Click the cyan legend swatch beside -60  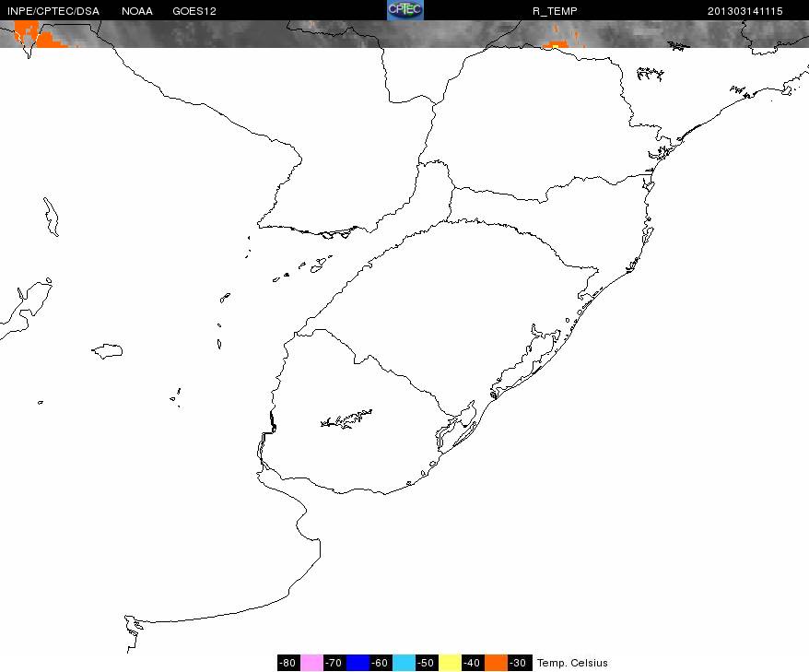pos(404,663)
